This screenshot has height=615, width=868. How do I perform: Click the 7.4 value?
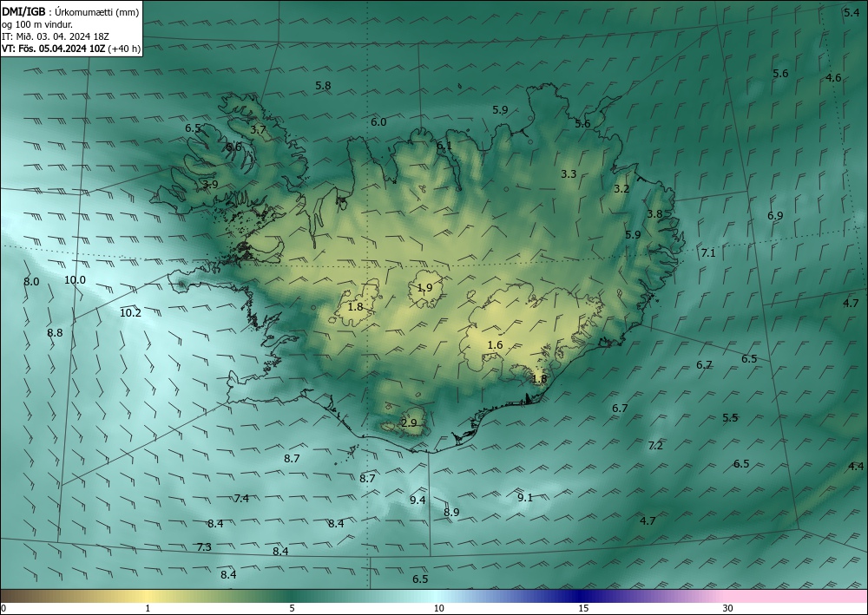[240, 499]
